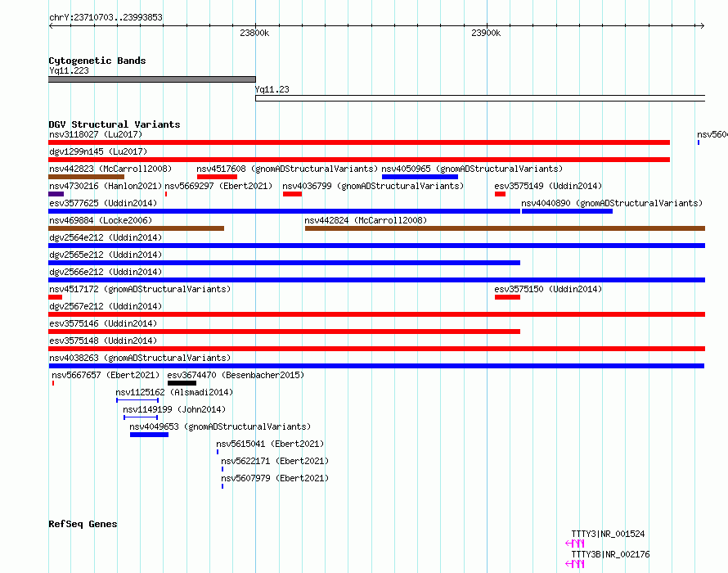
Task: Click the 23900k ruler label
Action: click(x=486, y=33)
